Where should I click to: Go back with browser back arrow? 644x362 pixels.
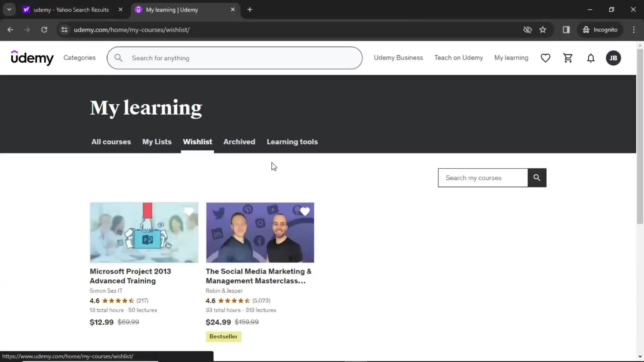coord(10,30)
